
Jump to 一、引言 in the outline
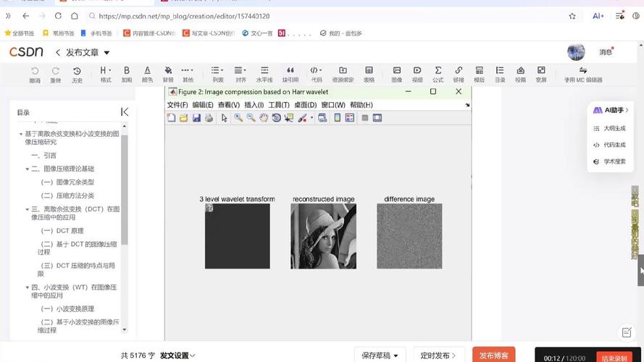(44, 156)
